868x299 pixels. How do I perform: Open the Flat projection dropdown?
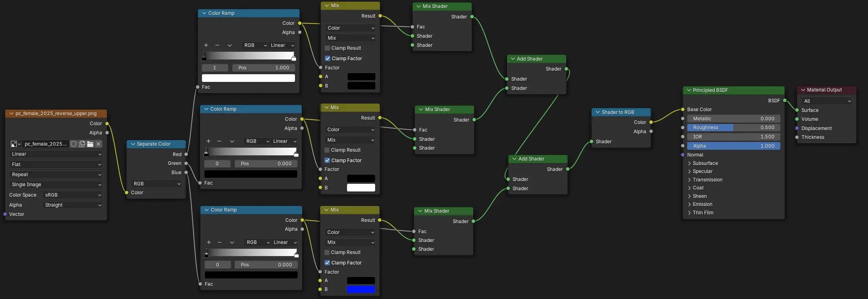(56, 165)
